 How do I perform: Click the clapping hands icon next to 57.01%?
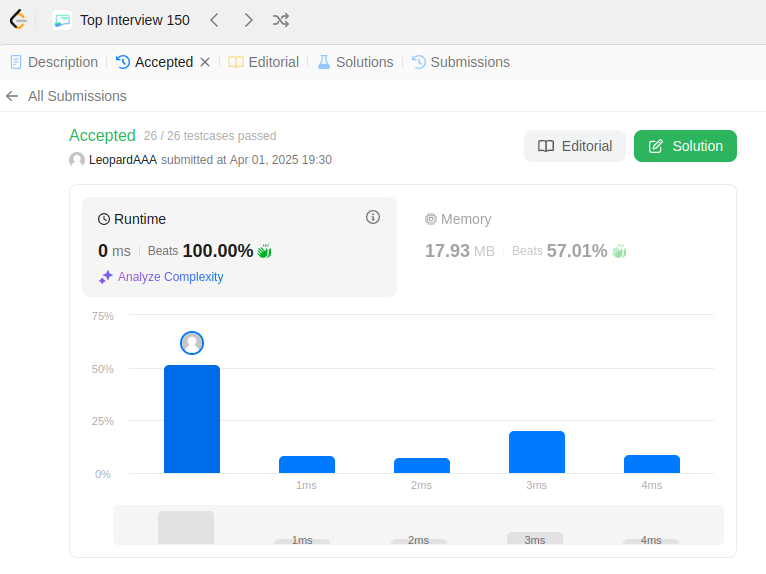click(x=619, y=251)
